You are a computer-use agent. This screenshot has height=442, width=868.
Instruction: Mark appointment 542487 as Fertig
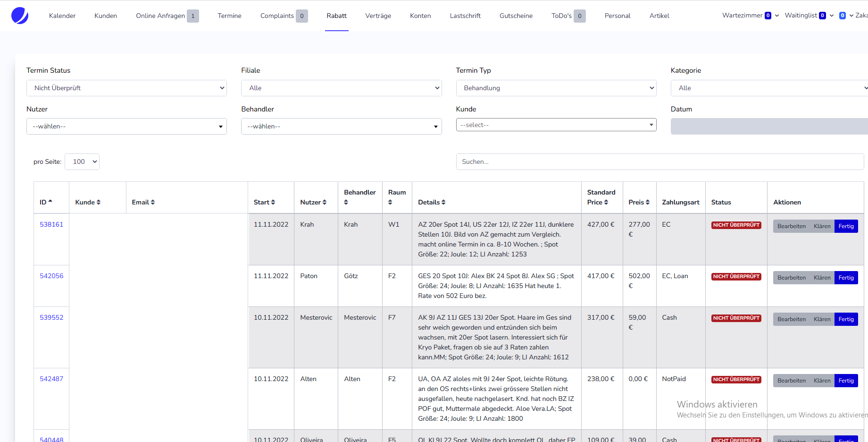click(846, 381)
